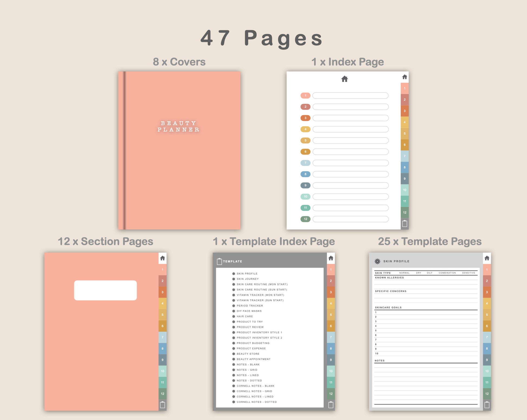Viewport: 527px width, 420px height.
Task: Click home icon on Skin Profile template page
Action: [x=487, y=258]
